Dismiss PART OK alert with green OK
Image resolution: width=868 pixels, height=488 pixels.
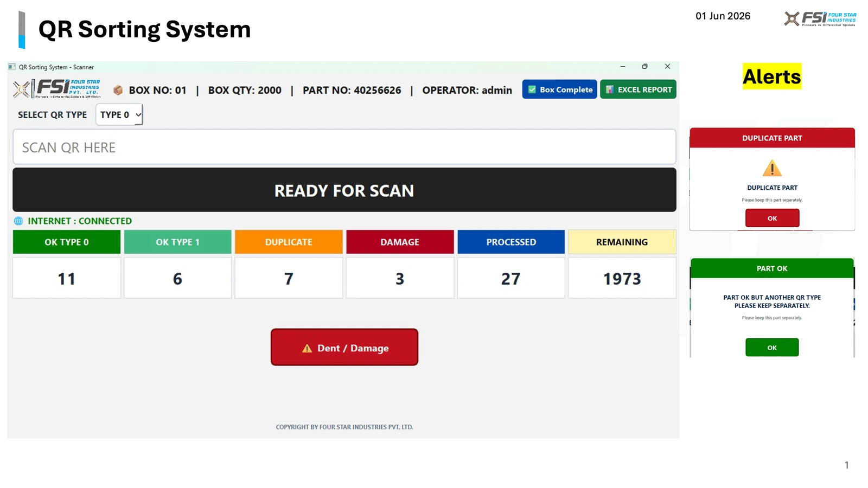pyautogui.click(x=772, y=348)
